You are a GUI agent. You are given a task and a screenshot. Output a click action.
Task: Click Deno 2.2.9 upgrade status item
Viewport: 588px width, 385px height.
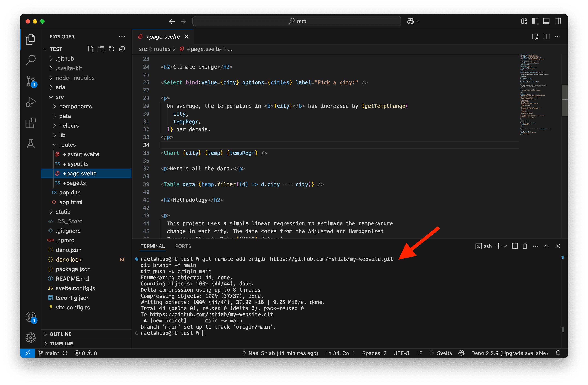pos(509,353)
